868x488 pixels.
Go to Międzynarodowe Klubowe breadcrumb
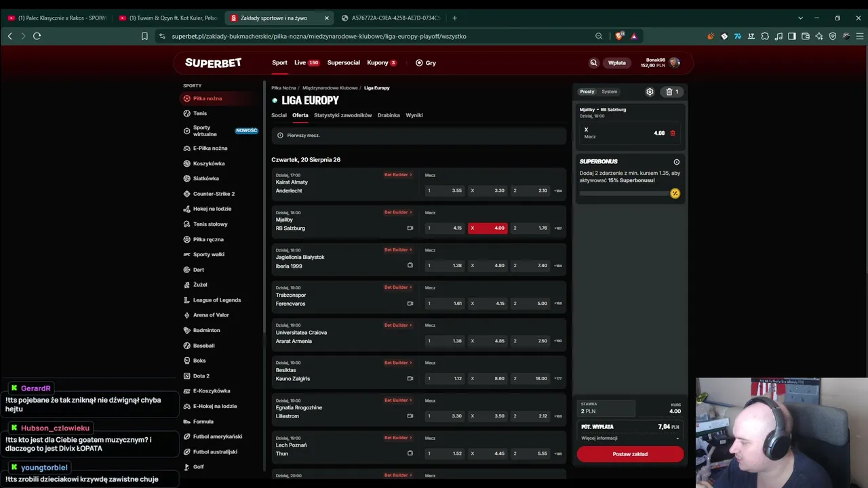coord(330,88)
